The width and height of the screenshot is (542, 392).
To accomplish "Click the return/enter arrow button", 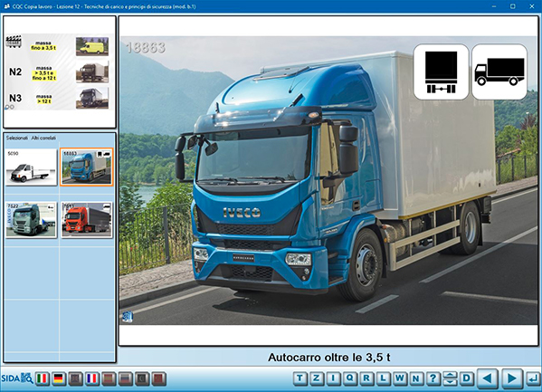I will (x=533, y=378).
